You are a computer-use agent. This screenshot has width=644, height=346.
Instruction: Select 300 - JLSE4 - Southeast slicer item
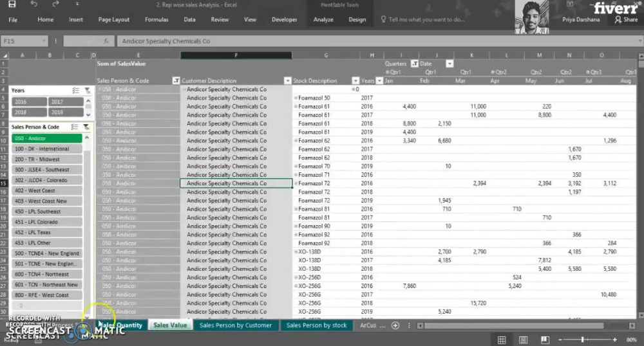tap(47, 170)
